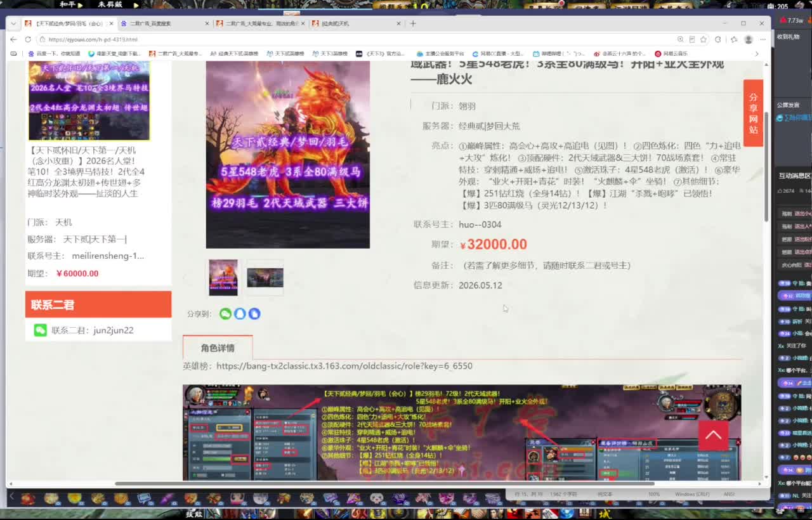Add page to favorites with star icon
The height and width of the screenshot is (520, 812).
704,39
